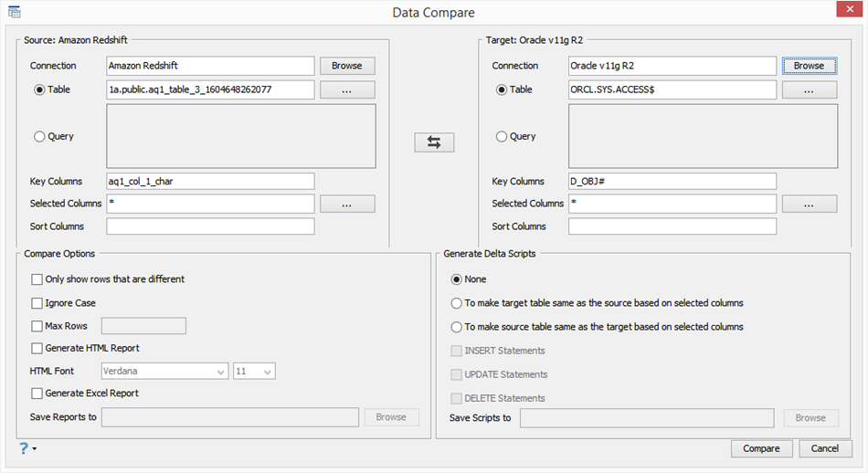Click target Table field ORCL.SYS.ACCESS$
868x473 pixels.
672,89
